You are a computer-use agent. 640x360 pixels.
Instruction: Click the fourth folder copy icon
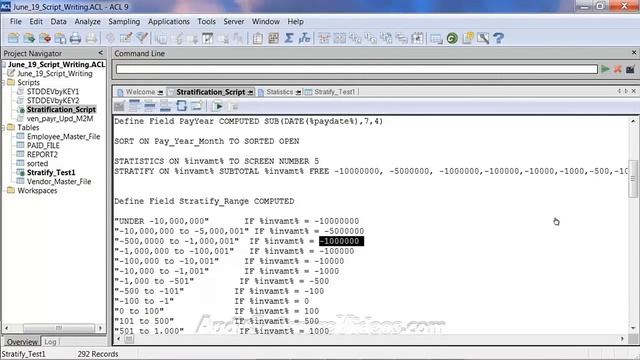tap(60, 38)
